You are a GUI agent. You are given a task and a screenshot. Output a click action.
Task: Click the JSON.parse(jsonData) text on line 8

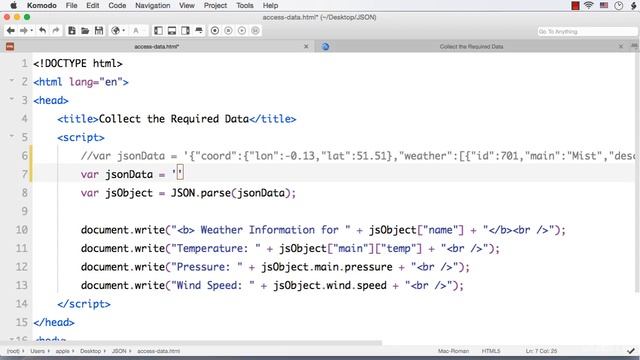[231, 193]
